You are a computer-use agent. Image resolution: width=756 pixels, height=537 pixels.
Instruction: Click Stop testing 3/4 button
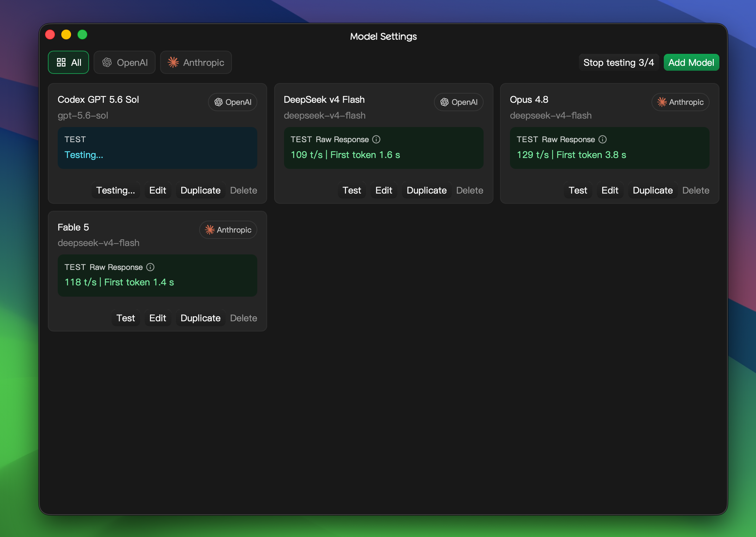(x=618, y=62)
